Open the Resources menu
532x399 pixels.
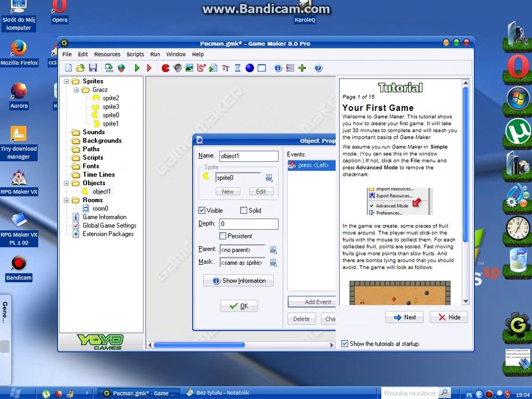pos(107,54)
